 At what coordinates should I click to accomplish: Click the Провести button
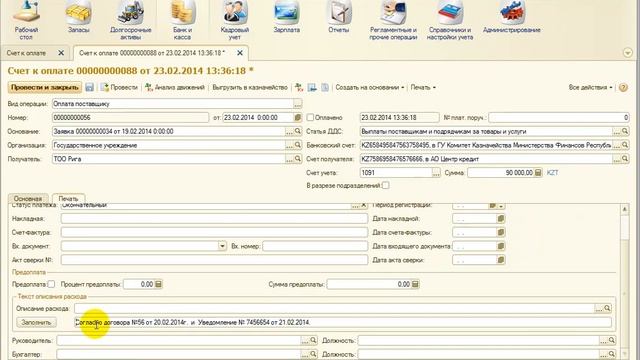[x=119, y=87]
